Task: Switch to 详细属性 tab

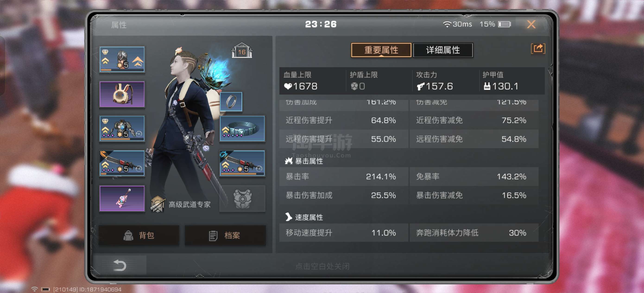Action: [443, 50]
